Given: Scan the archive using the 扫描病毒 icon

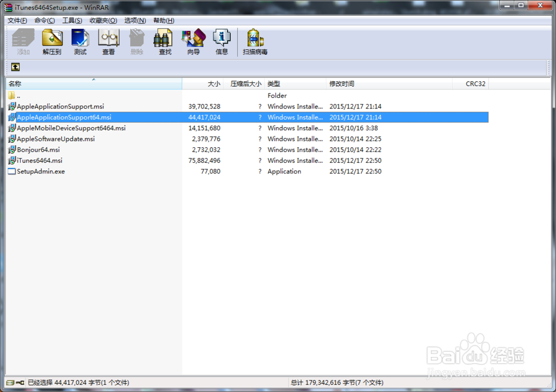Looking at the screenshot, I should [255, 42].
